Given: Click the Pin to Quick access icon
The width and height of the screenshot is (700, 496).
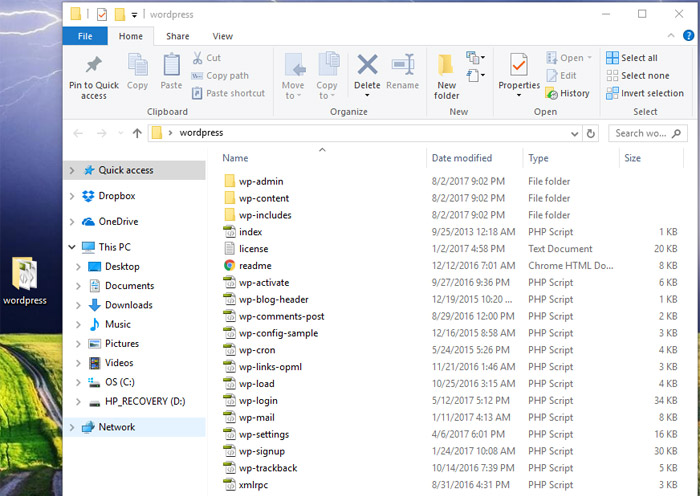Looking at the screenshot, I should pos(94,65).
